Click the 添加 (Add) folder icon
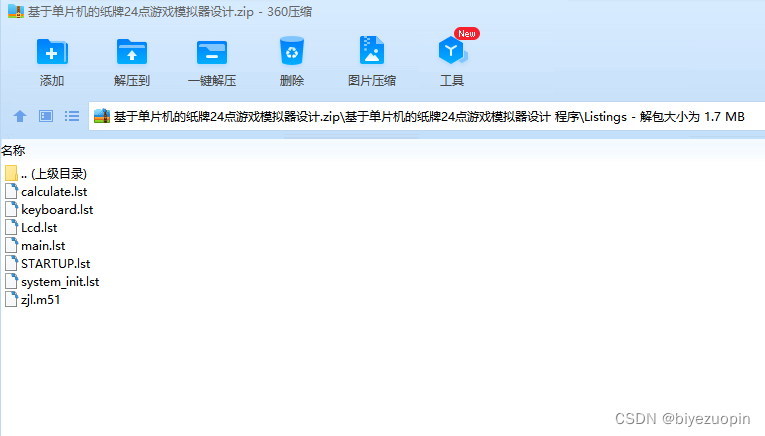 click(52, 51)
